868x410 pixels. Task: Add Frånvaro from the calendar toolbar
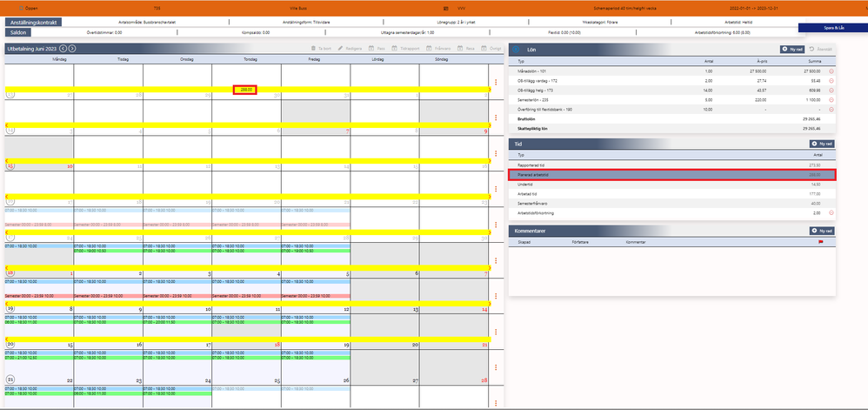click(439, 49)
